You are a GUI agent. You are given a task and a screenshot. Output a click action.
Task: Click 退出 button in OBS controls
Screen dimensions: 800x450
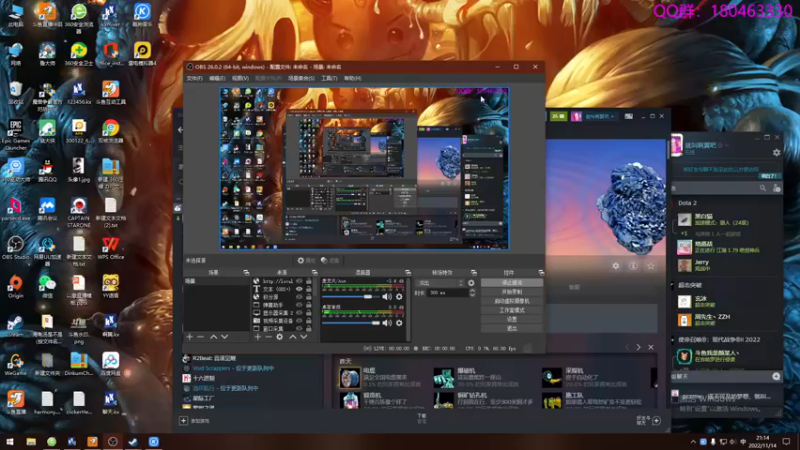click(512, 329)
